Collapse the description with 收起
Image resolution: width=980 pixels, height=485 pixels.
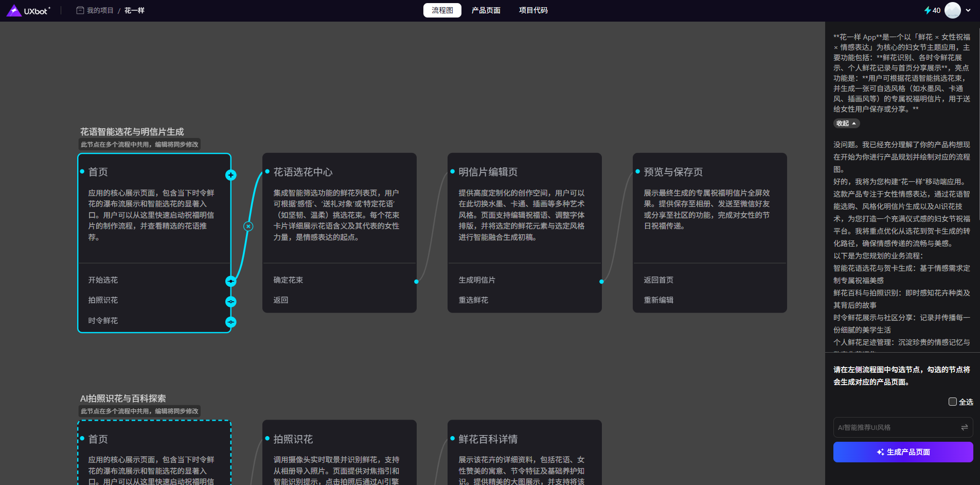coord(846,124)
